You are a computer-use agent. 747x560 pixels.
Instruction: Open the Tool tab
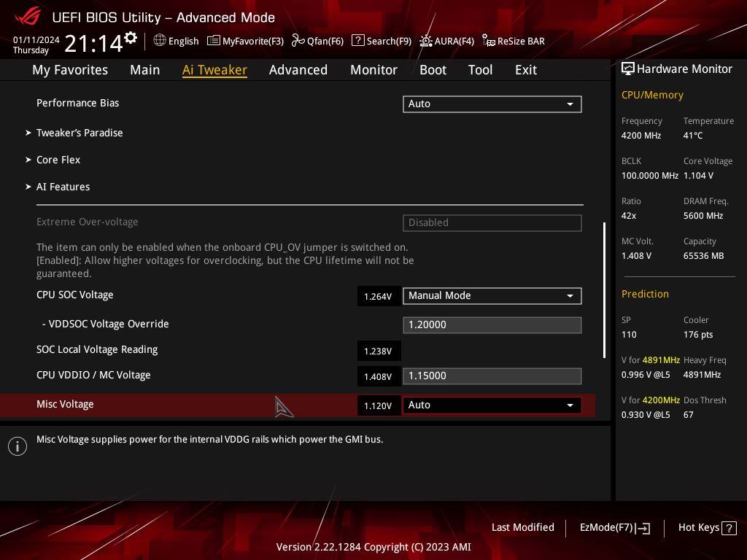click(x=480, y=70)
